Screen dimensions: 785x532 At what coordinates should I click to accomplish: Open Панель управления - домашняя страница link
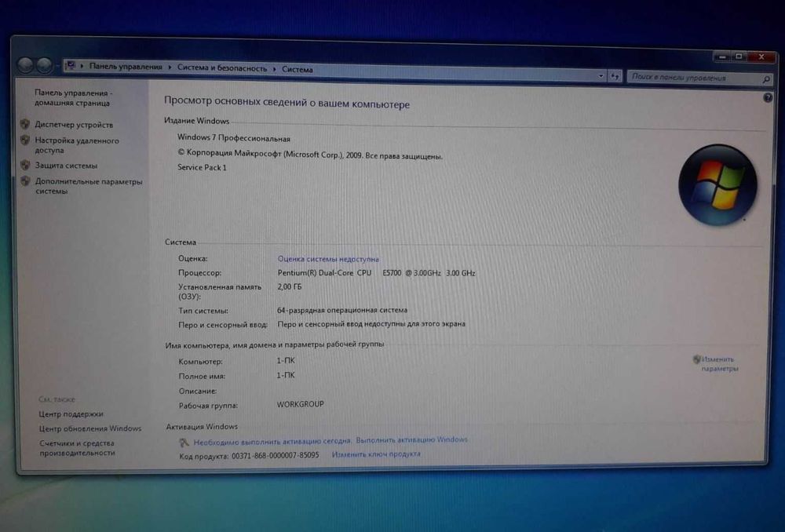(73, 97)
